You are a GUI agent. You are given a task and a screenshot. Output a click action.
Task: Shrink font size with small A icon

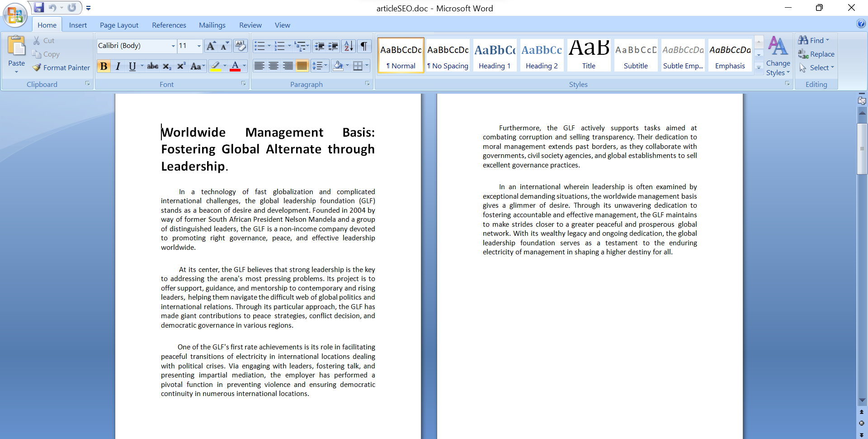[x=225, y=46]
